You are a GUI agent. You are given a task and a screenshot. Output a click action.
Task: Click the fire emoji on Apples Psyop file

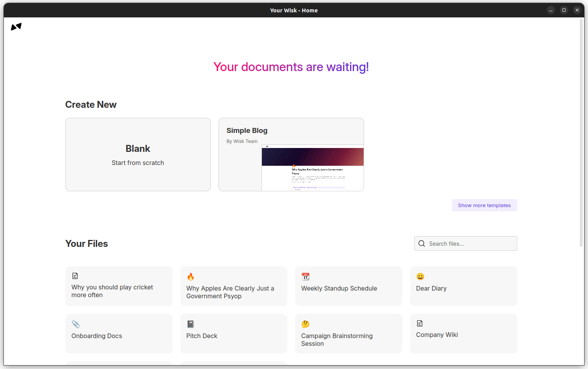tap(190, 277)
